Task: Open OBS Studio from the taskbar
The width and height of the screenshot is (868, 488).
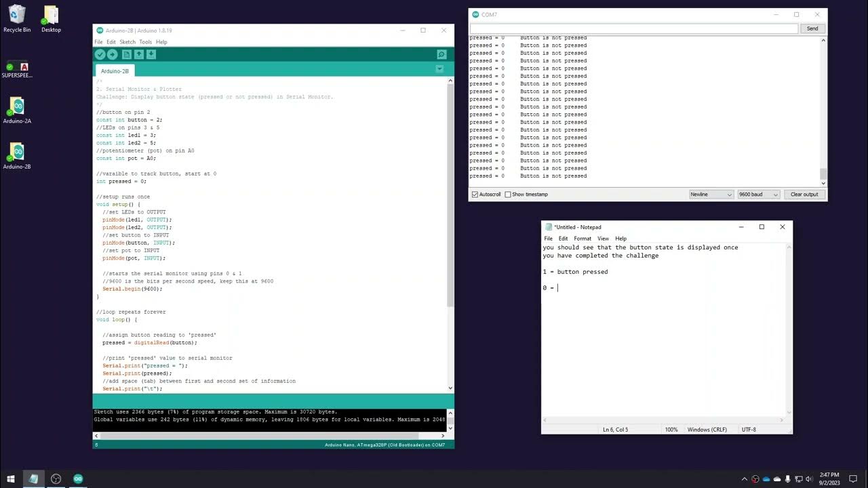Action: point(56,479)
